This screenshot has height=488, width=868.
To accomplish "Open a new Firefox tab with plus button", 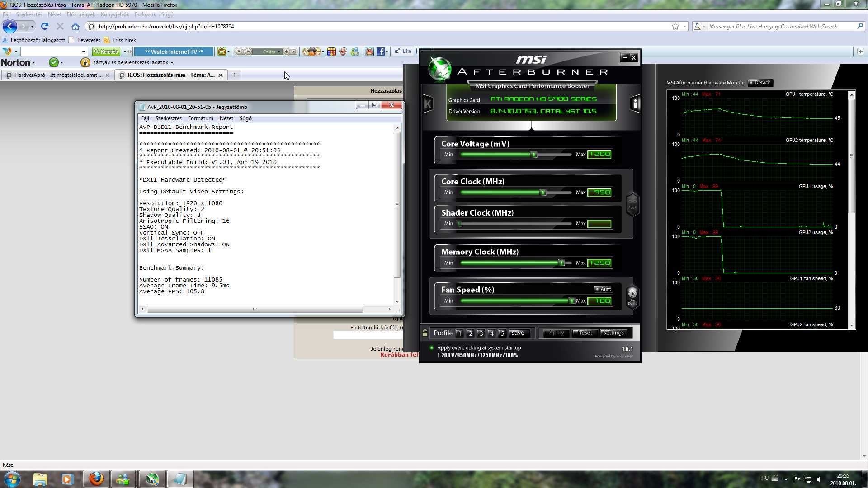I will point(234,75).
